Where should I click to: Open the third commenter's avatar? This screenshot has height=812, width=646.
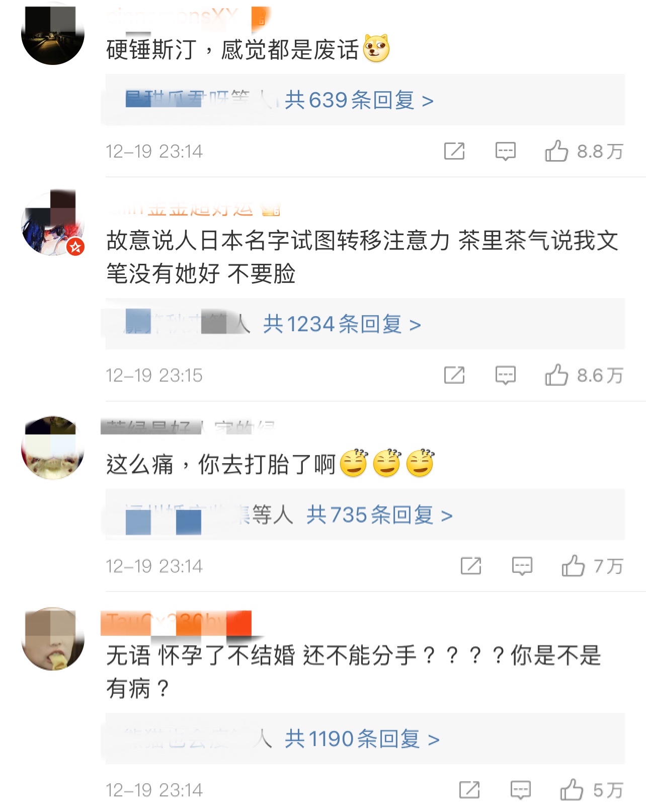[53, 448]
